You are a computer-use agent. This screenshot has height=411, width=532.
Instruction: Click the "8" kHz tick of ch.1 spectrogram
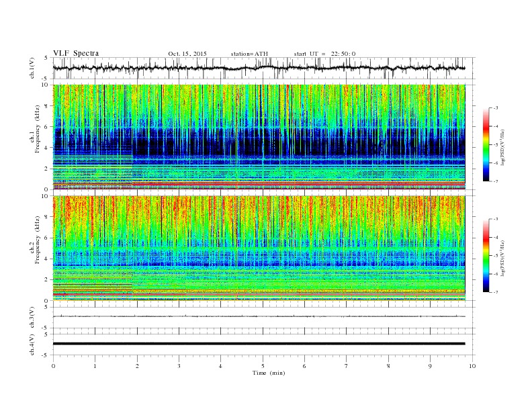[47, 106]
